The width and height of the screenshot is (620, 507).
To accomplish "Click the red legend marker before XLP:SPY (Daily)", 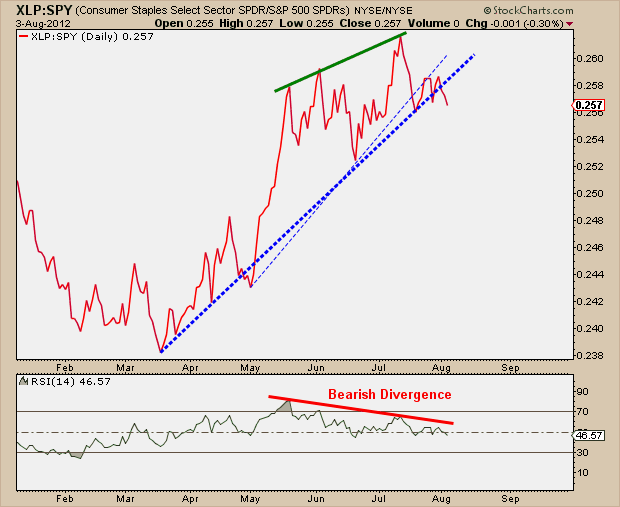I will (x=23, y=36).
